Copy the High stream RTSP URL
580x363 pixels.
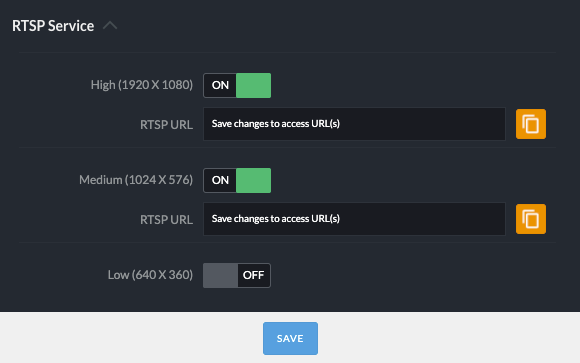coord(531,124)
